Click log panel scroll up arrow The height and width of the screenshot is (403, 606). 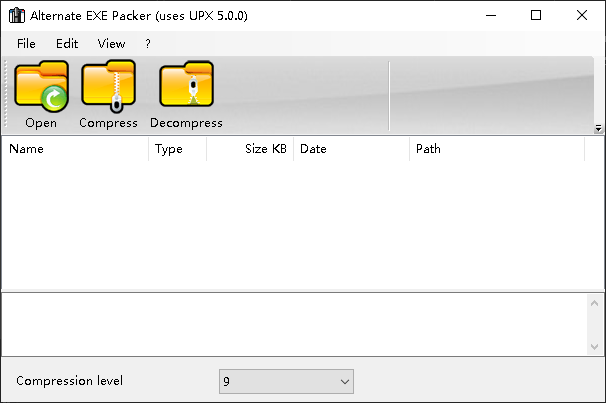tap(595, 304)
